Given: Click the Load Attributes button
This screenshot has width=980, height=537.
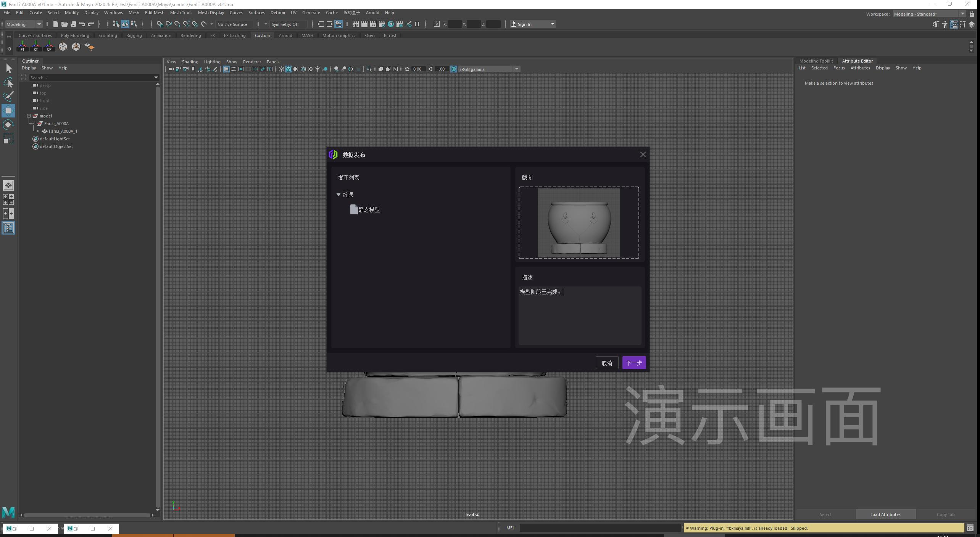Looking at the screenshot, I should pos(885,514).
